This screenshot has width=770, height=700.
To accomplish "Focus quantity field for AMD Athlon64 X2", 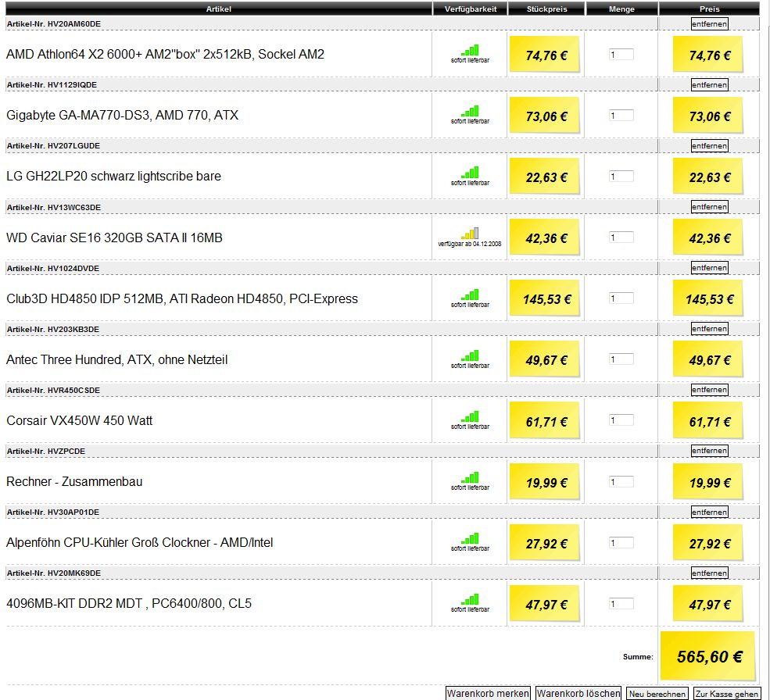I will [x=621, y=55].
